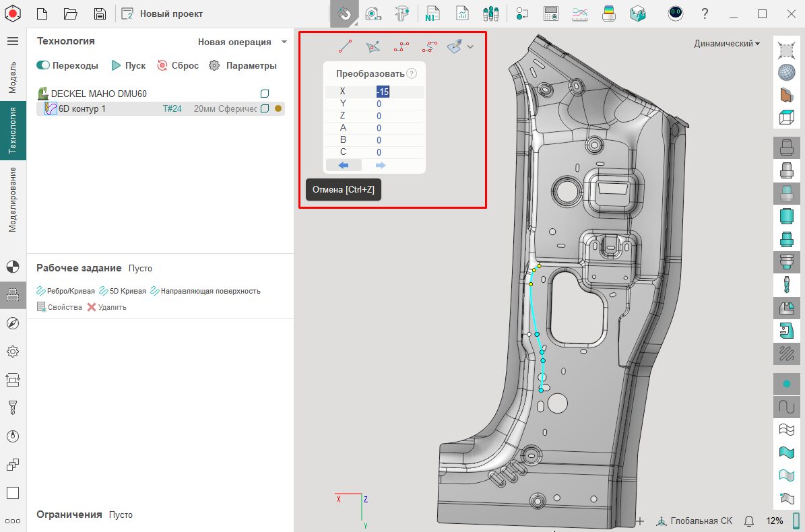
Task: Toggle checkbox next to DECKEL MAHO DMU60
Action: click(x=265, y=94)
